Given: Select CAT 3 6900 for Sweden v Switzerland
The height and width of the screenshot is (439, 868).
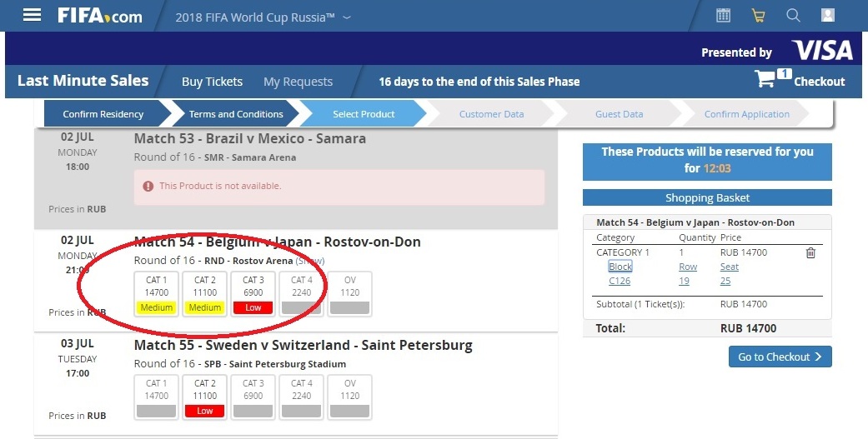Looking at the screenshot, I should 253,397.
